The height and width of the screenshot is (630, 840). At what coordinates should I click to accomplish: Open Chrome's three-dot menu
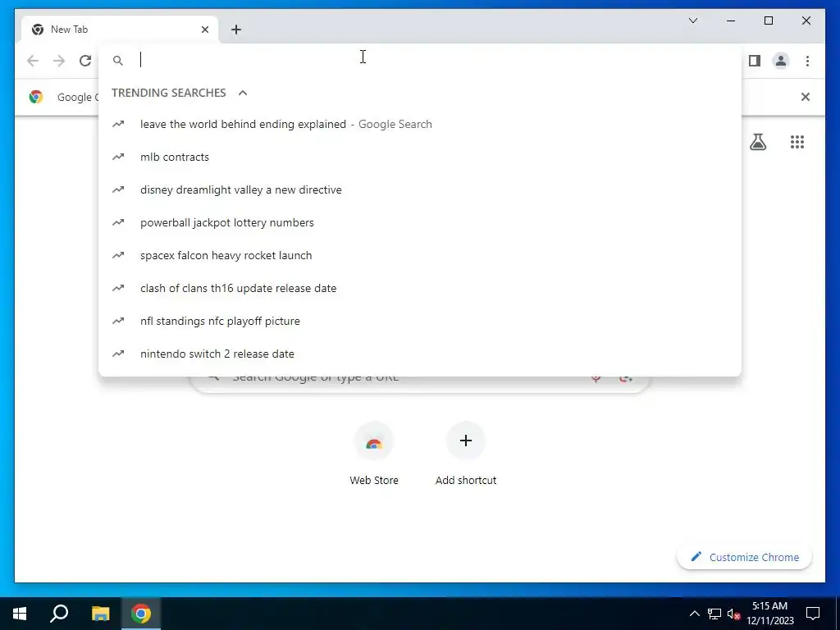[807, 61]
